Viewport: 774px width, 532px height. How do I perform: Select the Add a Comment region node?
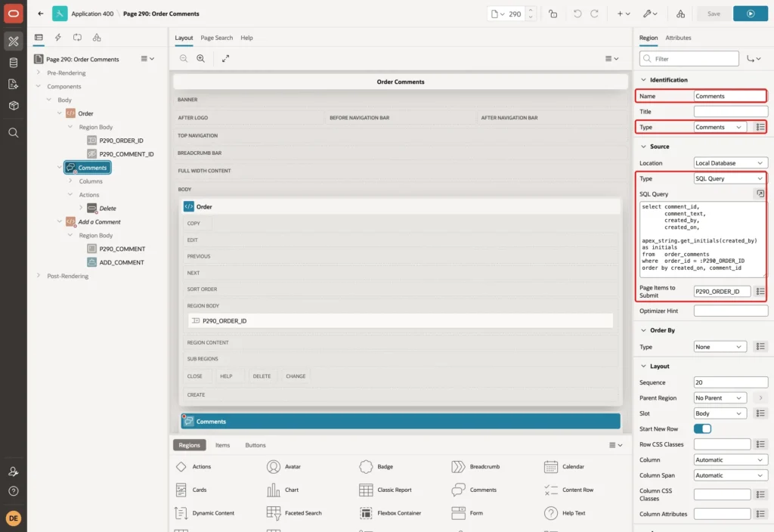[99, 222]
